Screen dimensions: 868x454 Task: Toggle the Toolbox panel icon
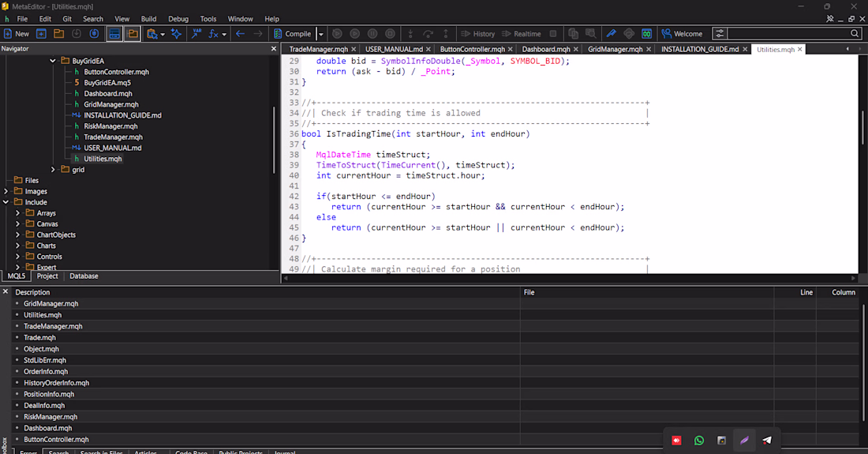tap(114, 34)
